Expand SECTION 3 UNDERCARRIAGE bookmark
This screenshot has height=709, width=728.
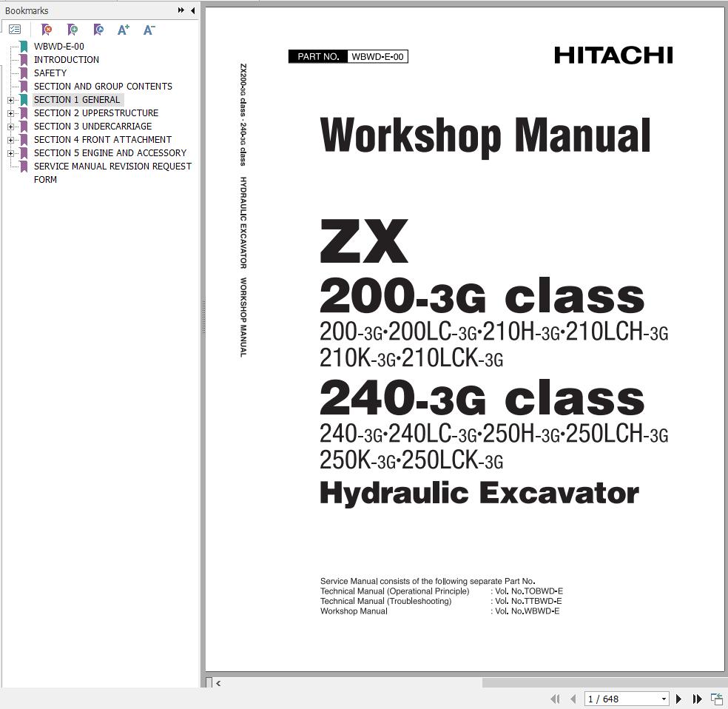(x=10, y=127)
